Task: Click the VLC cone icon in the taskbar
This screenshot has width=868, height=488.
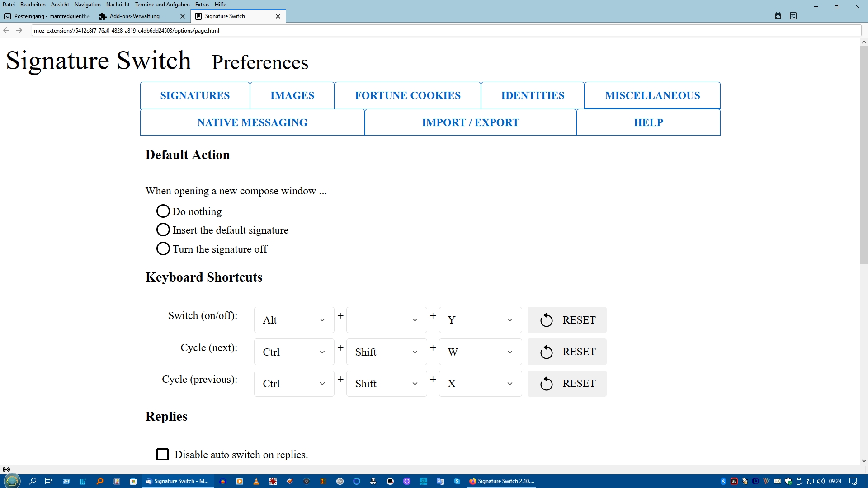Action: (256, 481)
